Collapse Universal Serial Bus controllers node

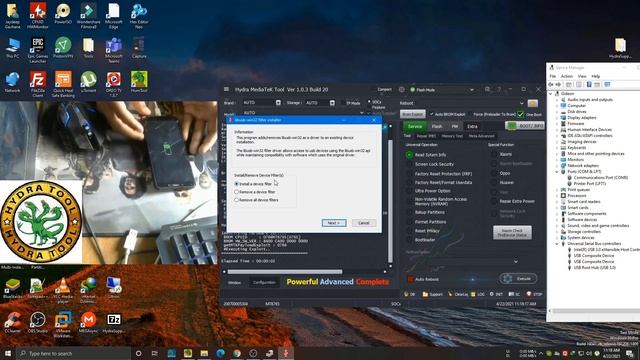557,244
